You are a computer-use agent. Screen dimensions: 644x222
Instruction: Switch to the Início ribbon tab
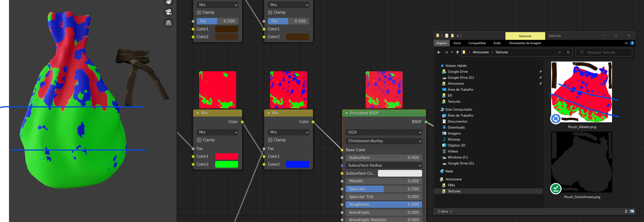(x=457, y=43)
